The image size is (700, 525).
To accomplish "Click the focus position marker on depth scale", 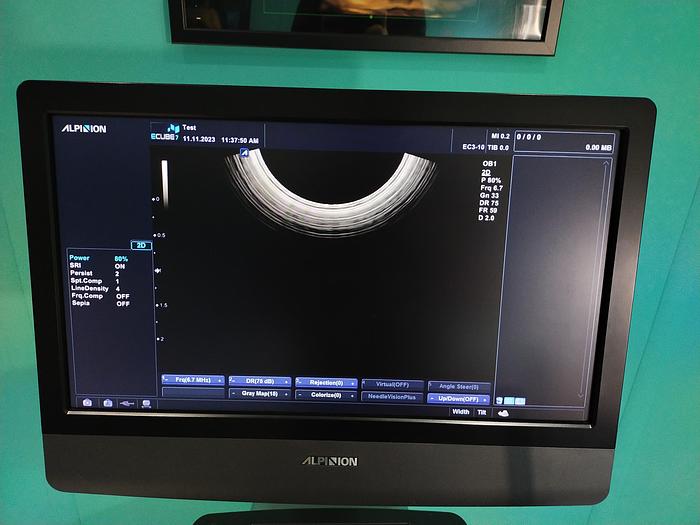I will [x=158, y=271].
